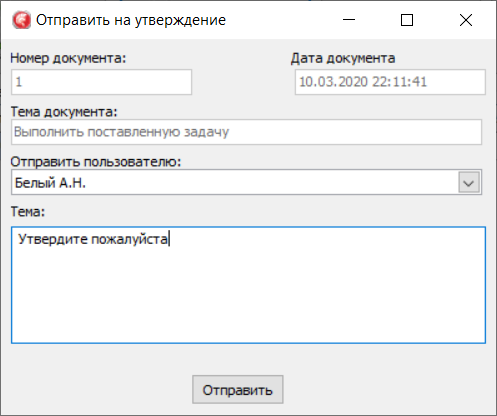The image size is (497, 416).
Task: Minimize the Отправить на утверждение window
Action: (349, 20)
